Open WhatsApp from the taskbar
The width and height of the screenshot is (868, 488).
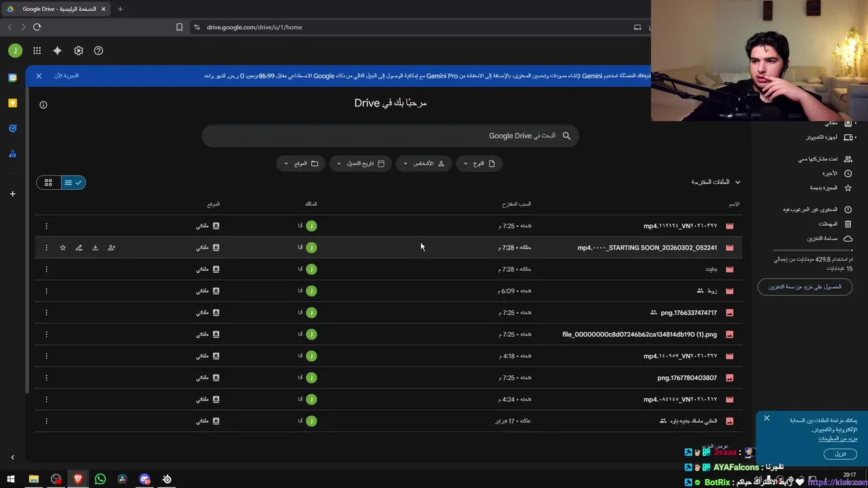coord(100,479)
